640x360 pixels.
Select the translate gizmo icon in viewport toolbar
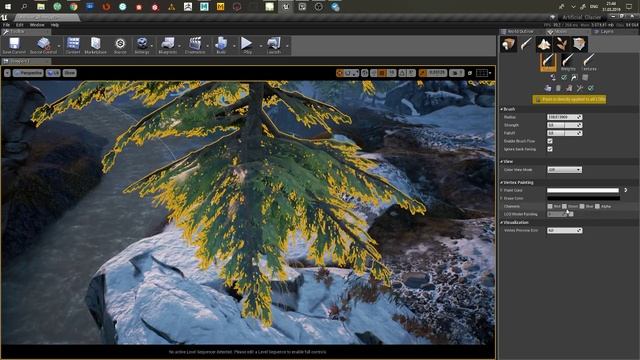340,73
